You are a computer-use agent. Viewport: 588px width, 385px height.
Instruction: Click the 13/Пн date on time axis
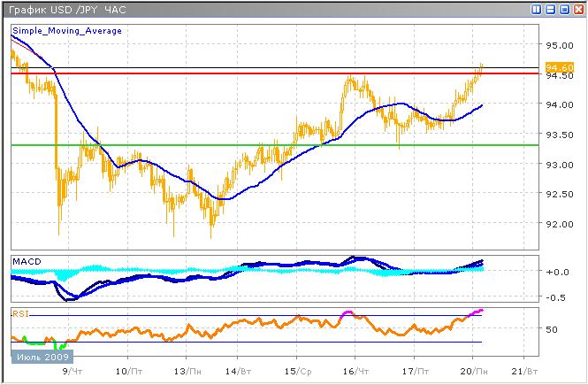tap(184, 372)
